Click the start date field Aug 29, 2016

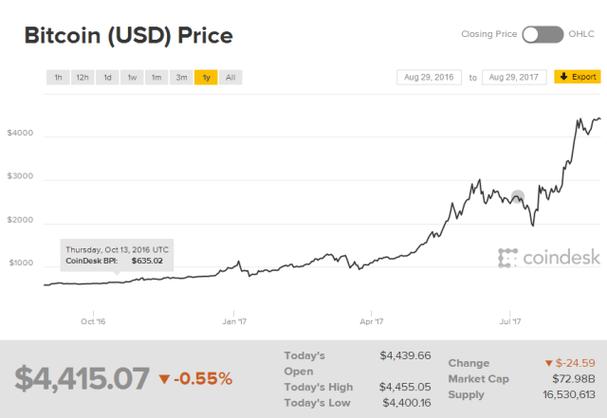[x=429, y=76]
